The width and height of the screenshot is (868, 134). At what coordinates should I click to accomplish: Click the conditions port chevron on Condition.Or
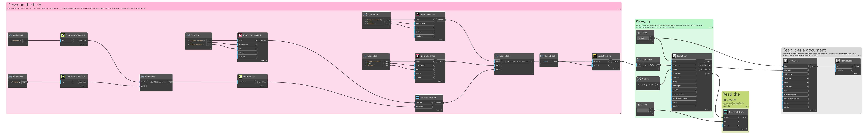click(255, 82)
